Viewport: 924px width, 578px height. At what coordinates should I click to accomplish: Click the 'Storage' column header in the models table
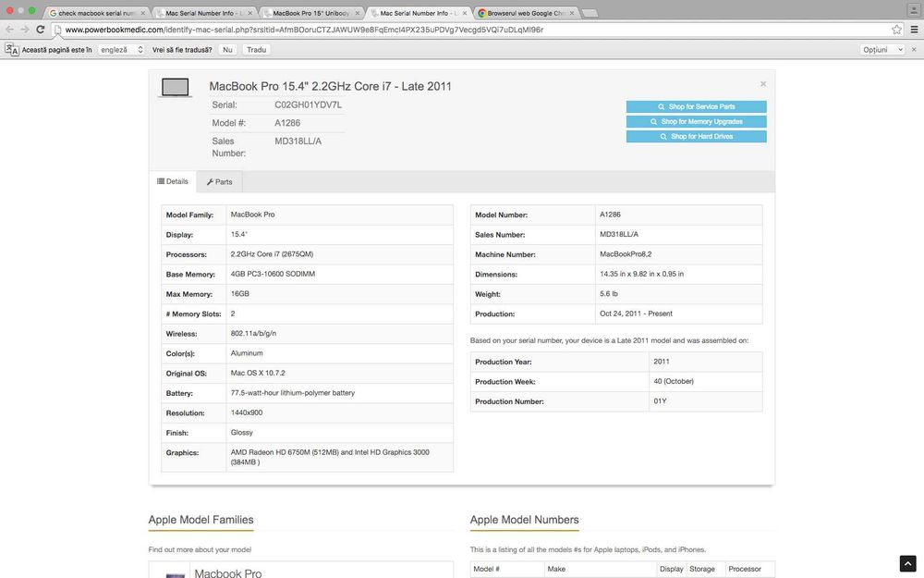[x=702, y=569]
